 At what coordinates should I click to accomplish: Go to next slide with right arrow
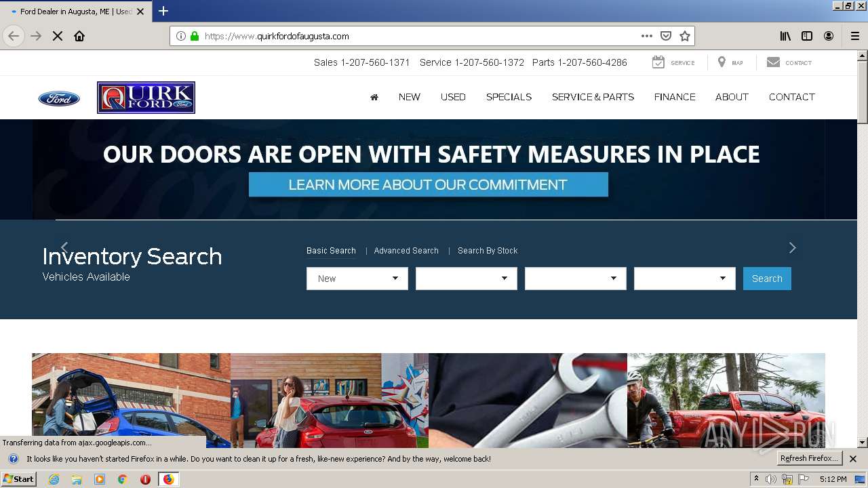click(x=792, y=247)
